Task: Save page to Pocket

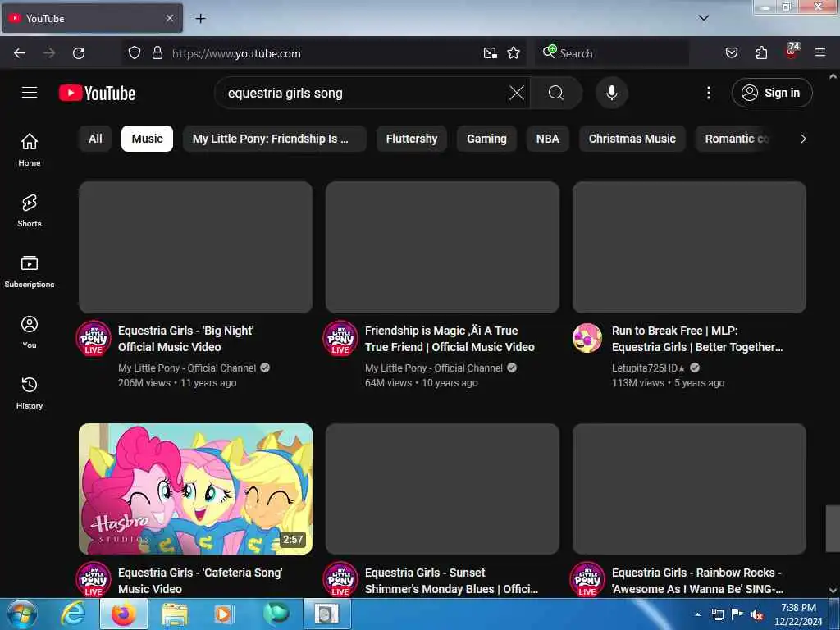Action: [x=731, y=53]
